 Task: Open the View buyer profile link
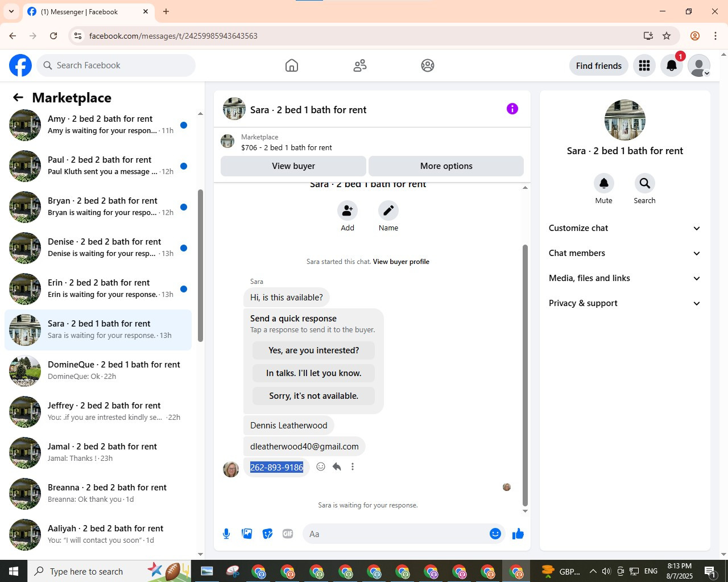tap(401, 262)
